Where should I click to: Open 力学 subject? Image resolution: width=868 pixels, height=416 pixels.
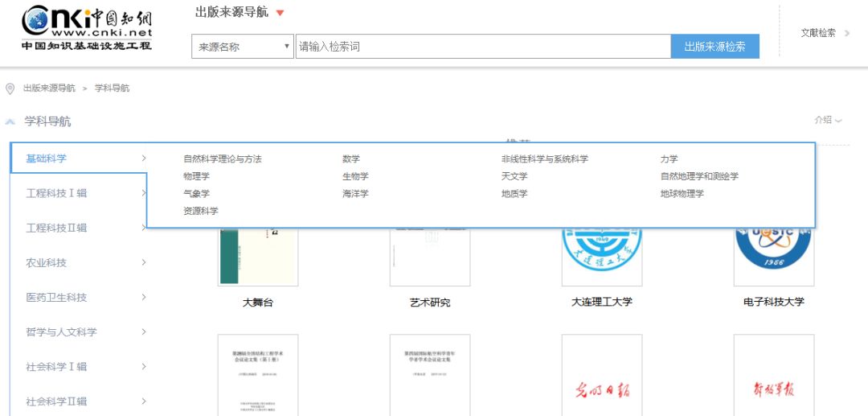tap(669, 159)
